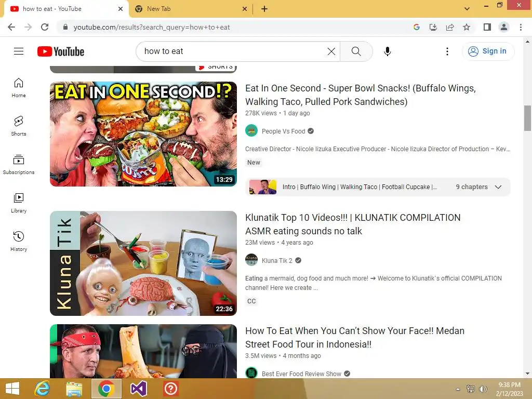Add a new browser tab with plus
The width and height of the screenshot is (532, 399).
264,9
